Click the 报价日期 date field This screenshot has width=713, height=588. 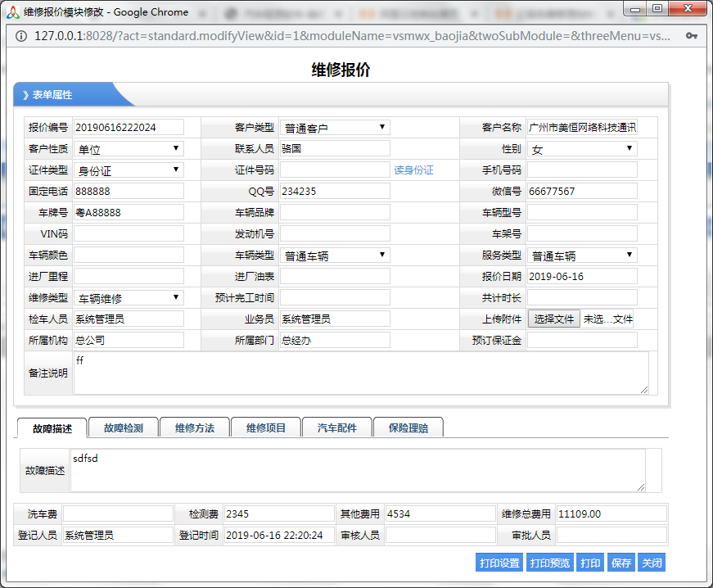point(582,277)
